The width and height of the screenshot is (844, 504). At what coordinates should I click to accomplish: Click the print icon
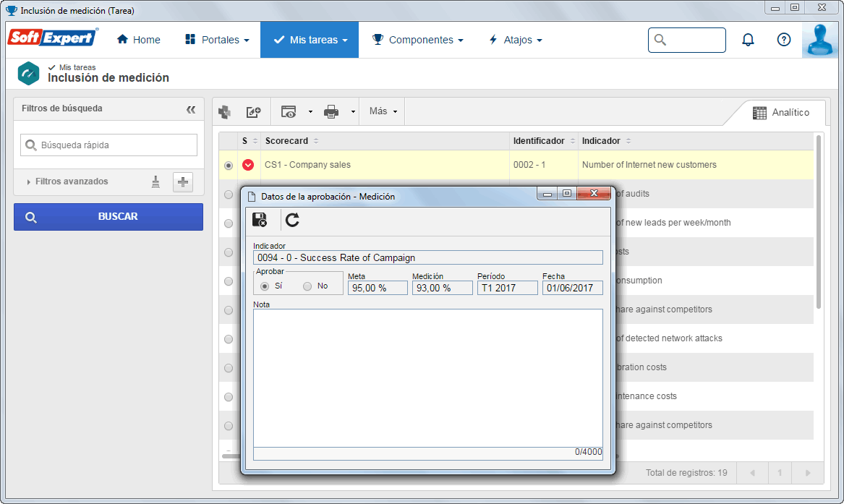331,112
